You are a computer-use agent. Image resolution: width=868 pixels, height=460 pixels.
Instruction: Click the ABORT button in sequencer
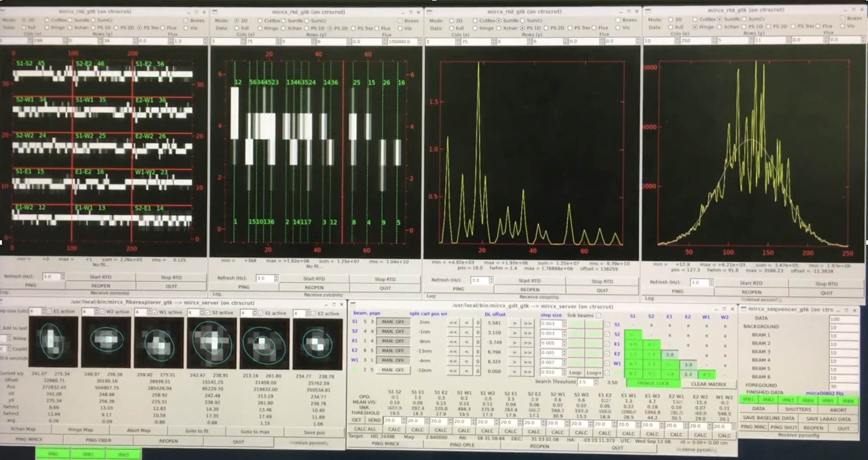838,410
